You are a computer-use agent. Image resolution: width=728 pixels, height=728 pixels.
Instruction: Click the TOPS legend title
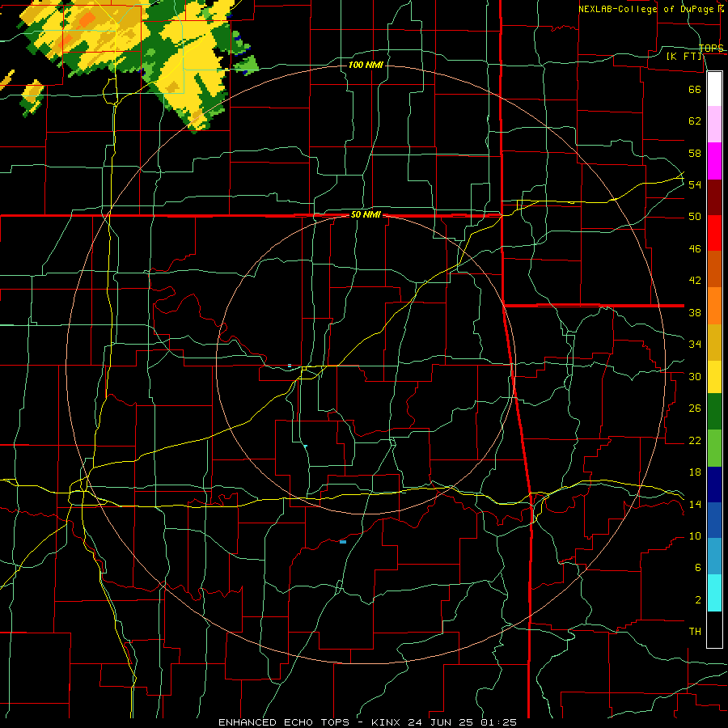pos(711,48)
